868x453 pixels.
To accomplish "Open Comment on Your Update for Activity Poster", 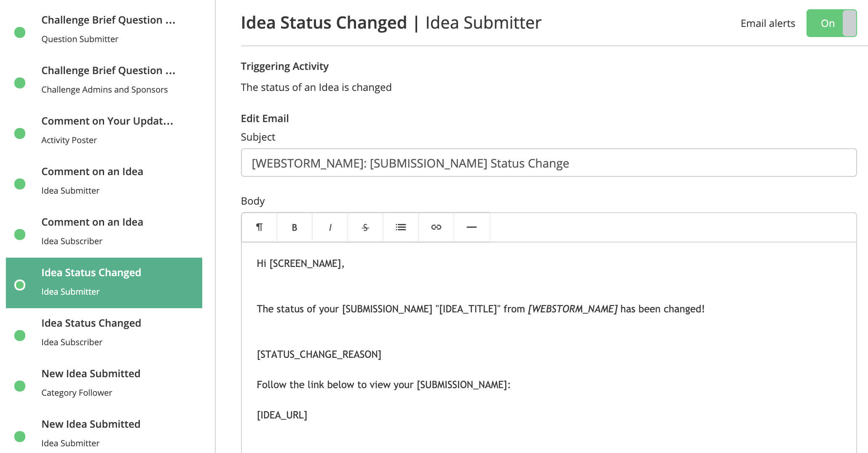I will [x=104, y=131].
